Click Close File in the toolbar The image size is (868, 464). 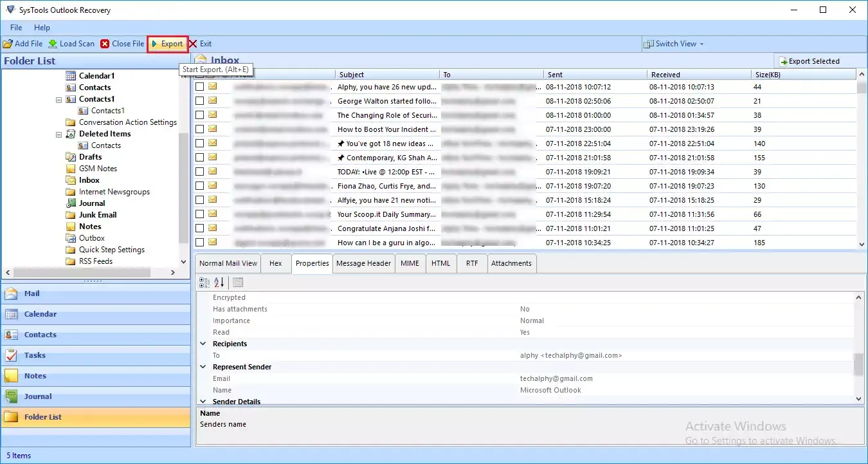(122, 44)
